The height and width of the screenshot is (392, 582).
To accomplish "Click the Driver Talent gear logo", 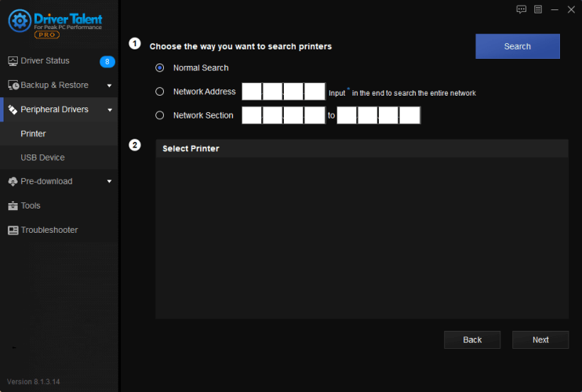I will pos(20,20).
